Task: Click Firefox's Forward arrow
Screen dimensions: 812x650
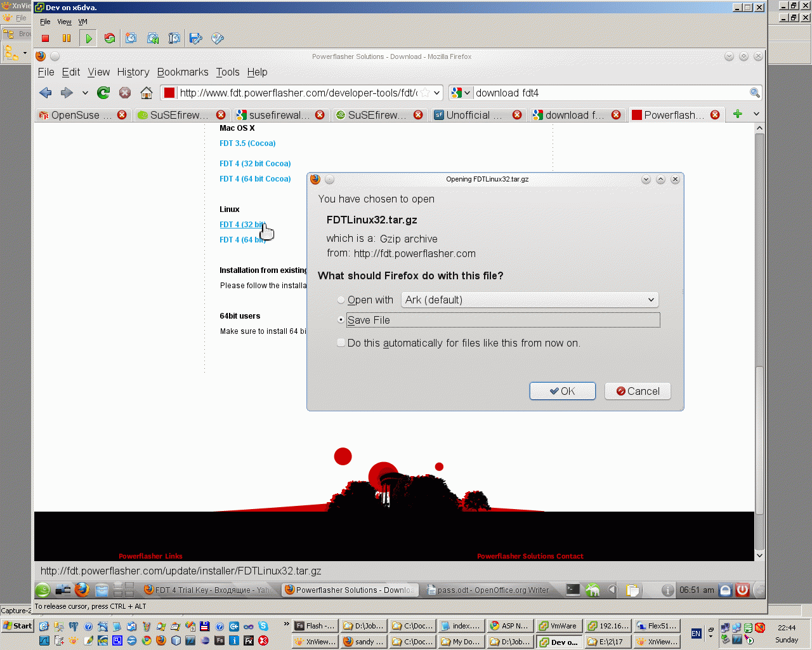Action: click(67, 93)
